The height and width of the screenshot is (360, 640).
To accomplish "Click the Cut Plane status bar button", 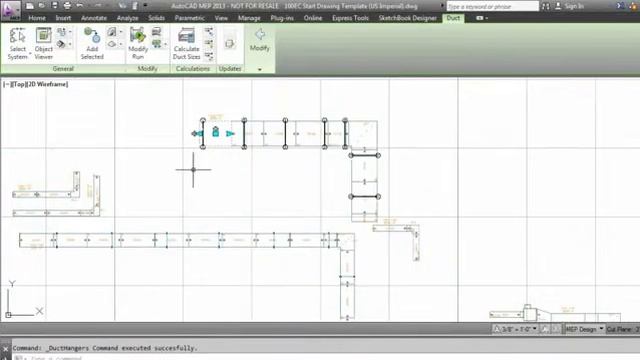I will [622, 329].
